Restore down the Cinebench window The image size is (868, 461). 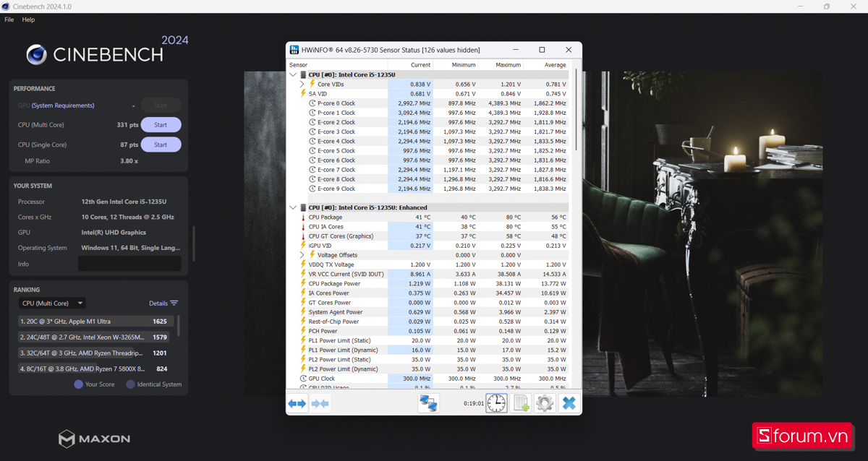pos(827,7)
